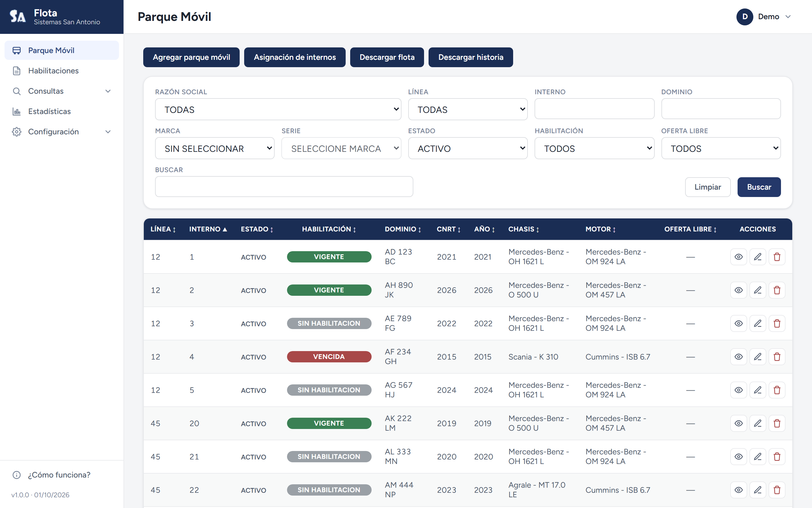
Task: View details of interno 1 row
Action: (738, 257)
